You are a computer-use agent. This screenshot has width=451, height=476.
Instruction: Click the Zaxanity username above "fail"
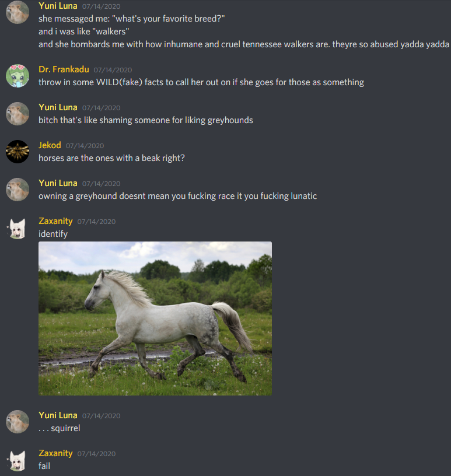pos(55,453)
